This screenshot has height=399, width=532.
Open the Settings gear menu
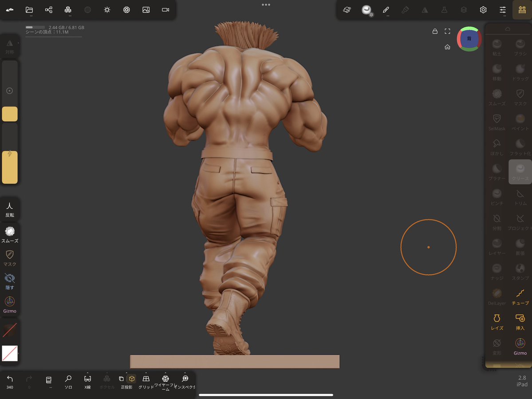483,10
